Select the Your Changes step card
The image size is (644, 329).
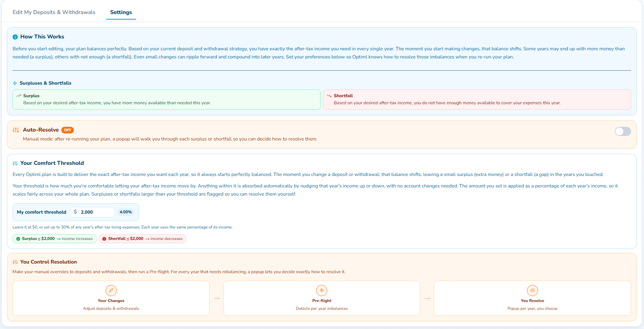(111, 298)
